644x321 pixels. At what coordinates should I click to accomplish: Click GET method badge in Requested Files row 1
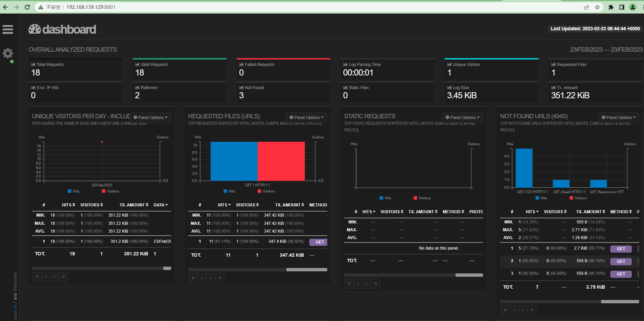coord(318,242)
